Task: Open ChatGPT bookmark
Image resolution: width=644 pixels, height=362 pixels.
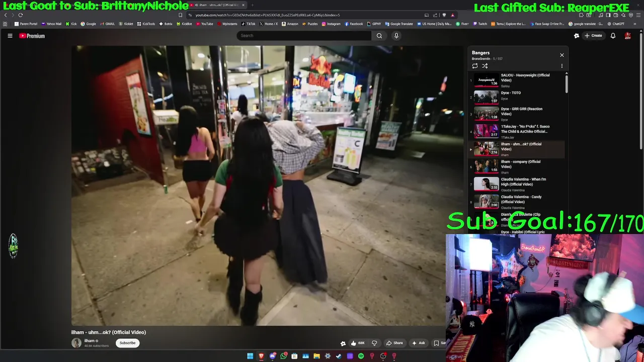Action: [615, 24]
